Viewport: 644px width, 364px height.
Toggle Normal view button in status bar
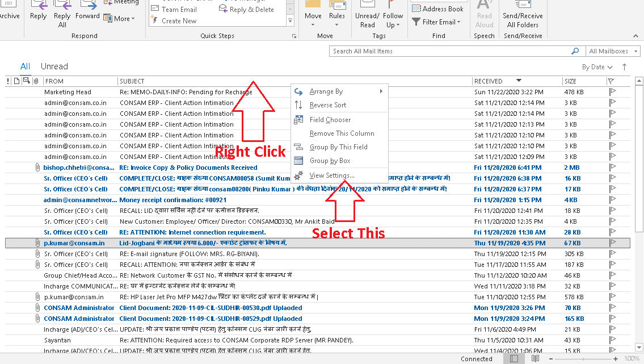pos(513,358)
